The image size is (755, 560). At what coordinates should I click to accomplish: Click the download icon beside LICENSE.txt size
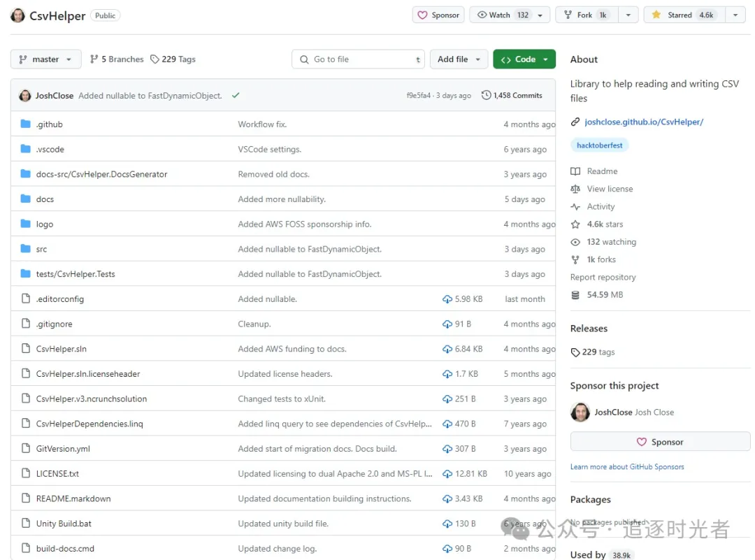[x=447, y=474]
